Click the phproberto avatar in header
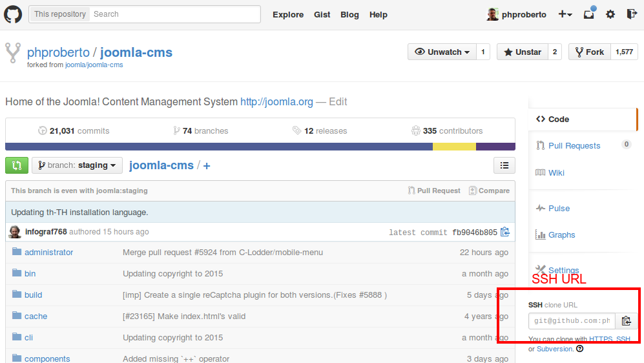The width and height of the screenshot is (644, 363). pyautogui.click(x=492, y=14)
